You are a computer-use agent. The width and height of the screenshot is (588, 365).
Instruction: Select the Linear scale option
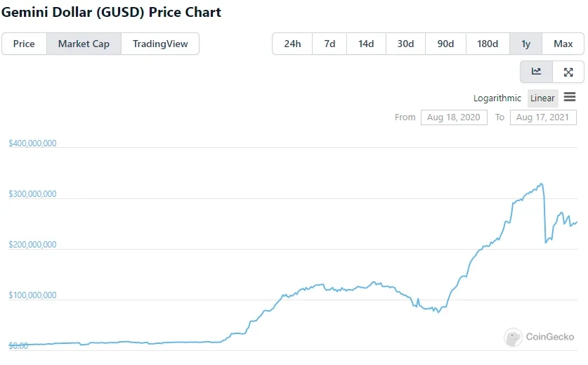coord(542,98)
